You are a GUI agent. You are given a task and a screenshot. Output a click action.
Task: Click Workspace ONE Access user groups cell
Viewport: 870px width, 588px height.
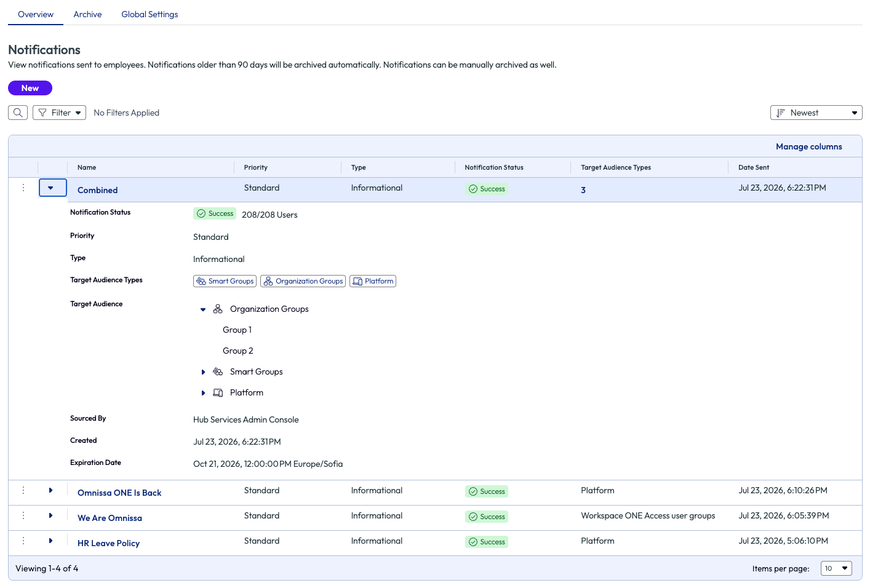648,515
